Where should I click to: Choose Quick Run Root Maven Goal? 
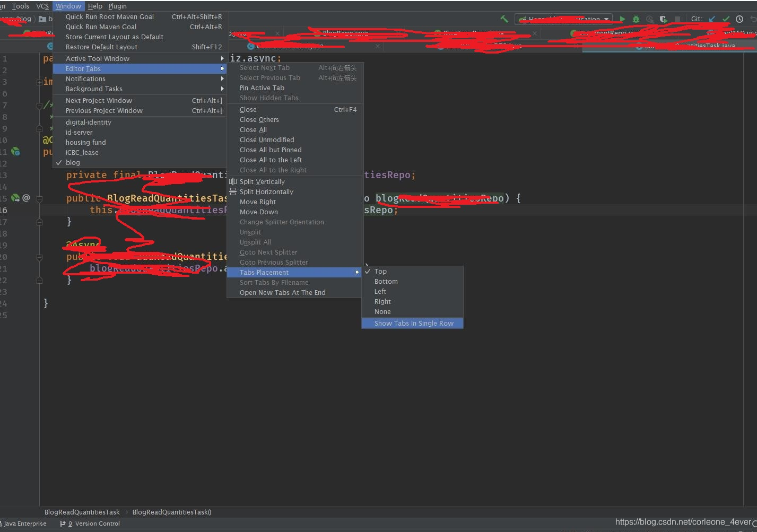[x=140, y=16]
